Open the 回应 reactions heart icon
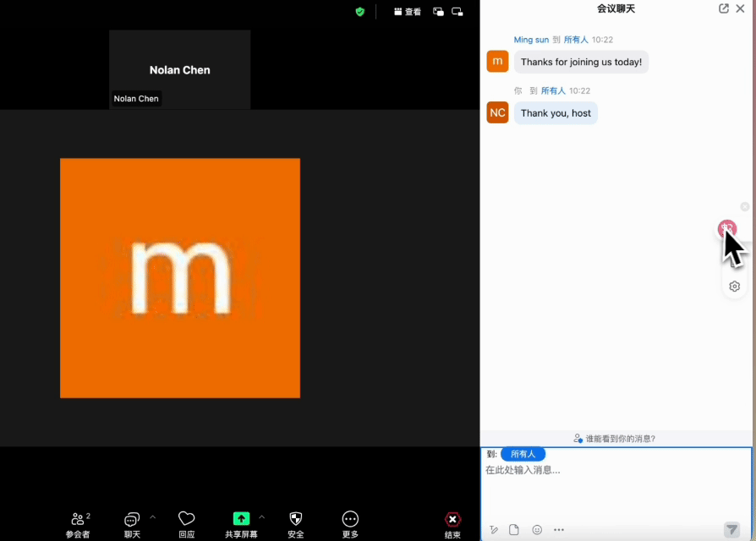756x541 pixels. 187,524
